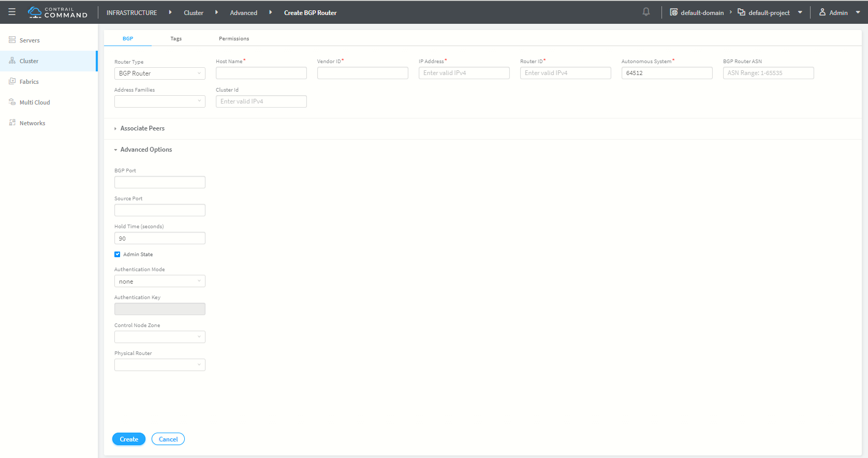
Task: Click the Servers sidebar icon
Action: tap(12, 40)
